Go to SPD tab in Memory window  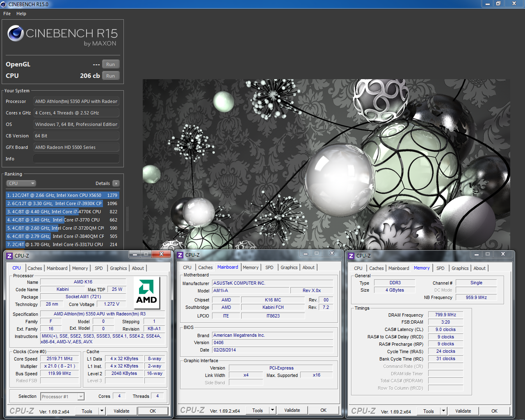point(441,268)
